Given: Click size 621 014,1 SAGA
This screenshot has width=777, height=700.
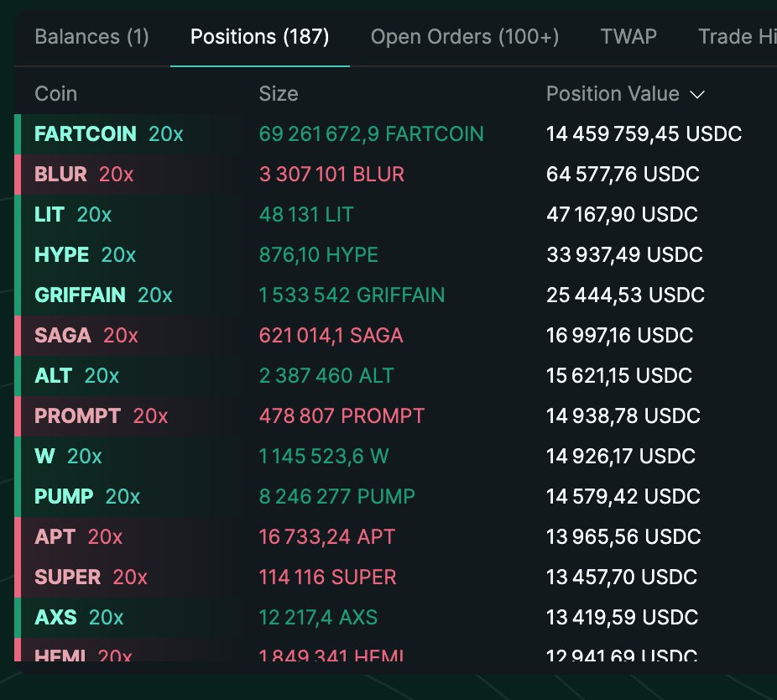Looking at the screenshot, I should pyautogui.click(x=331, y=335).
